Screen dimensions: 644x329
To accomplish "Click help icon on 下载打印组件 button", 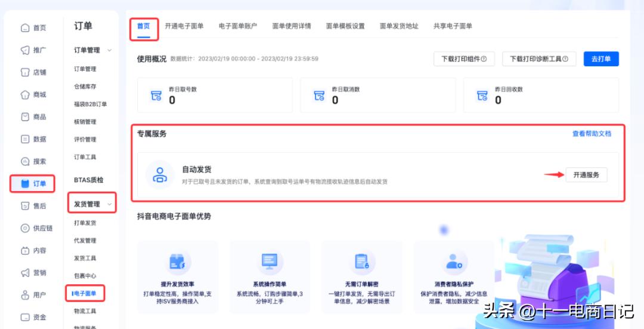I will (x=484, y=59).
